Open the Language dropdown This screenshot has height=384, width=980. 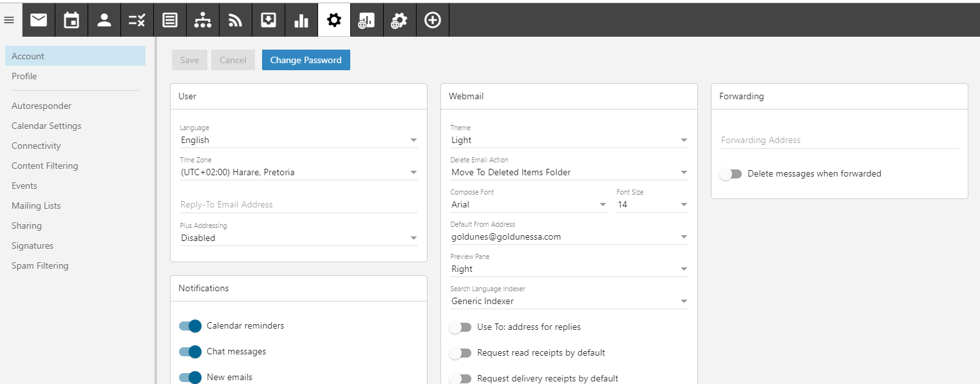click(x=299, y=140)
